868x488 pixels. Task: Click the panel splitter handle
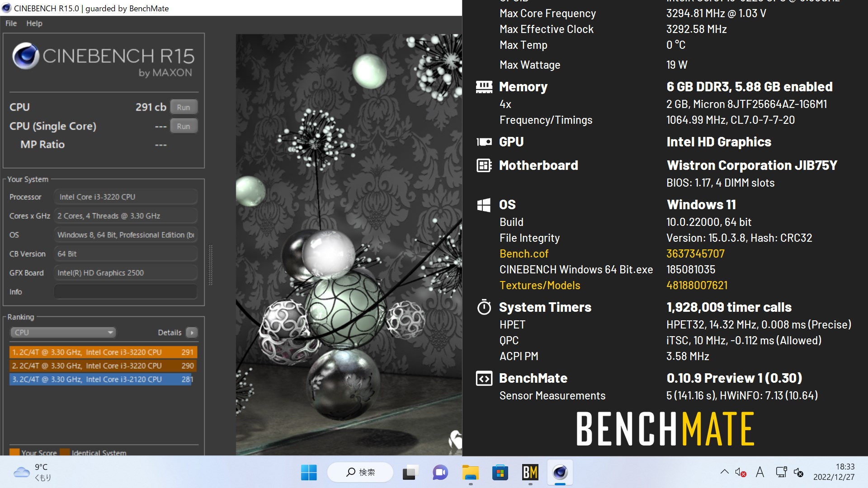210,265
